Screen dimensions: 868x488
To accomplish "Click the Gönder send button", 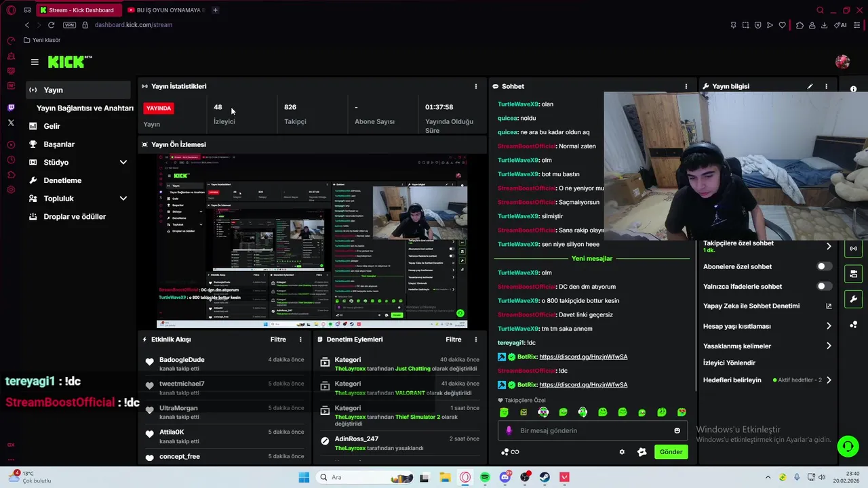I will 671,452.
